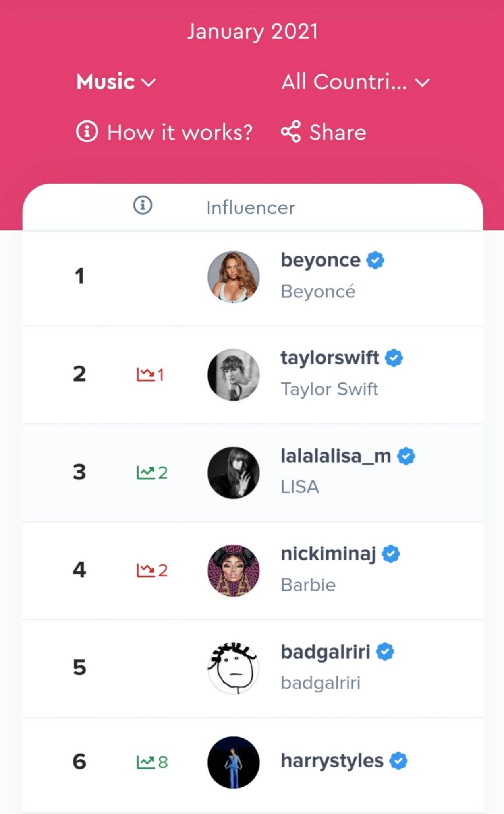Viewport: 504px width, 814px height.
Task: Click Beyoncé's verified badge
Action: click(x=375, y=260)
